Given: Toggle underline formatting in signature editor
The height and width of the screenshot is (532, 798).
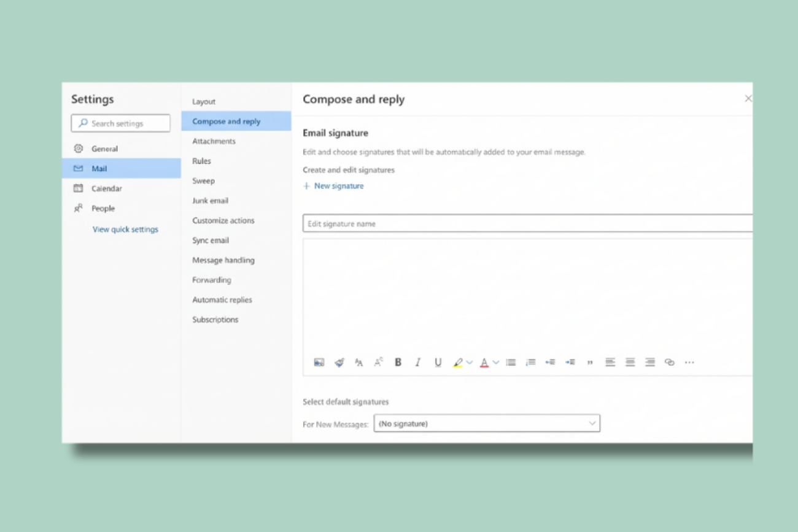Looking at the screenshot, I should (x=438, y=363).
